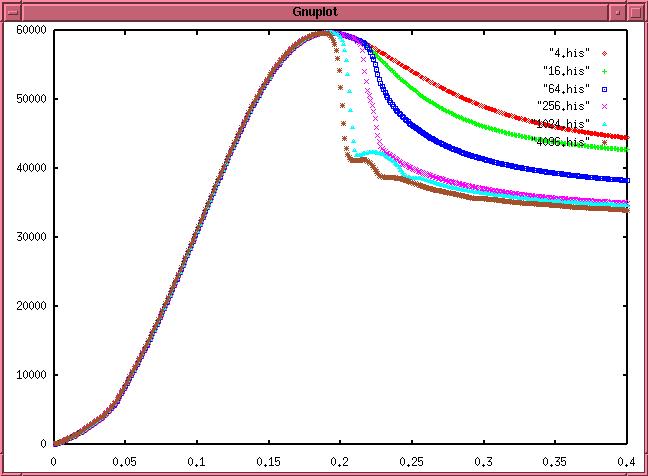
Task: Open the window menu in title bar
Action: 13,11
